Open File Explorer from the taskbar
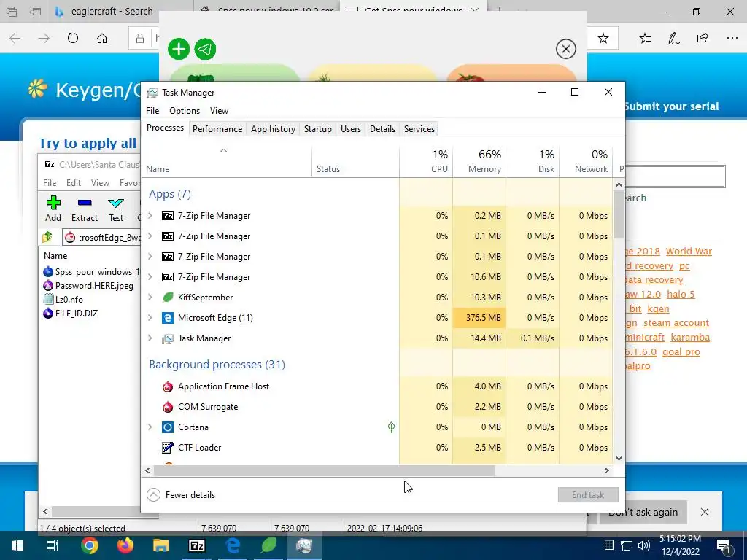Image resolution: width=747 pixels, height=560 pixels. click(x=161, y=545)
